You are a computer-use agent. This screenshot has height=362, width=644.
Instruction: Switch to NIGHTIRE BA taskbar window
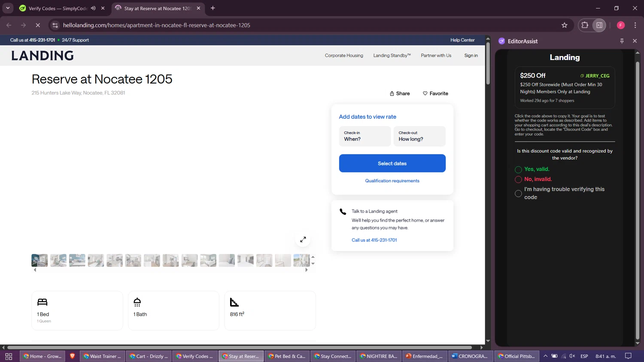point(379,356)
